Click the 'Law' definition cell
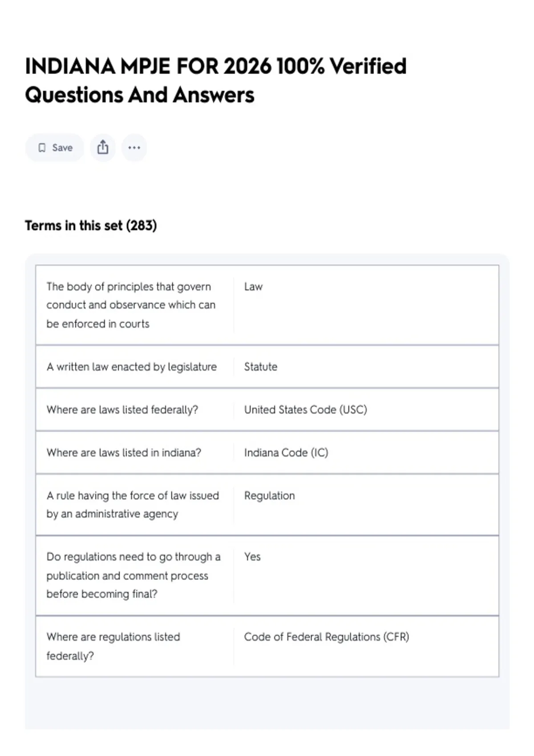 253,287
